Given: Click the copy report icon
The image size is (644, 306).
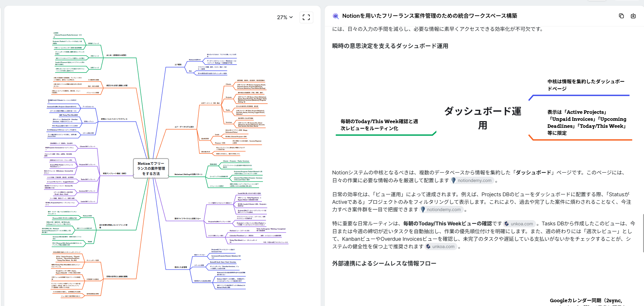Looking at the screenshot, I should click(x=621, y=16).
